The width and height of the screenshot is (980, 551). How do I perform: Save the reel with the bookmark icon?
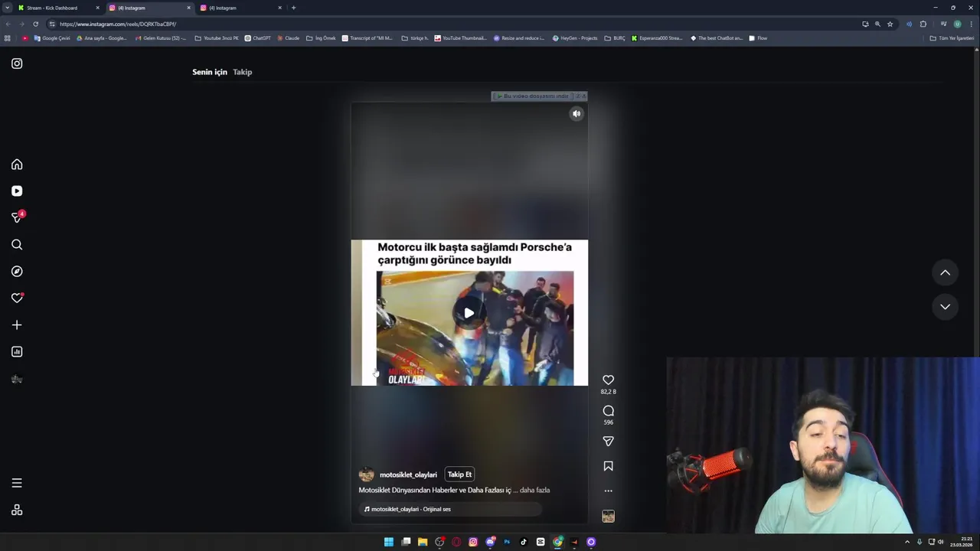[608, 466]
